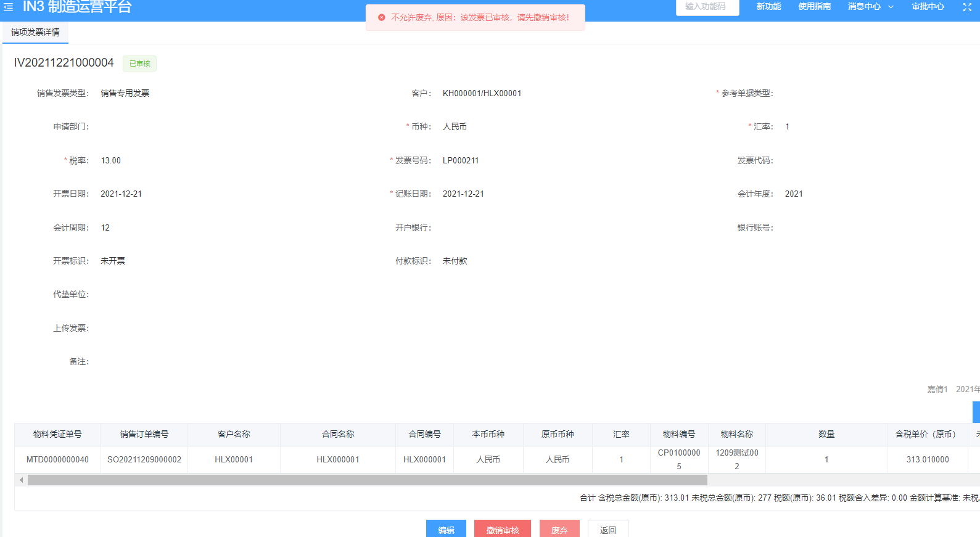Click the 废弃 button
Screen dimensions: 980x537
tap(559, 530)
